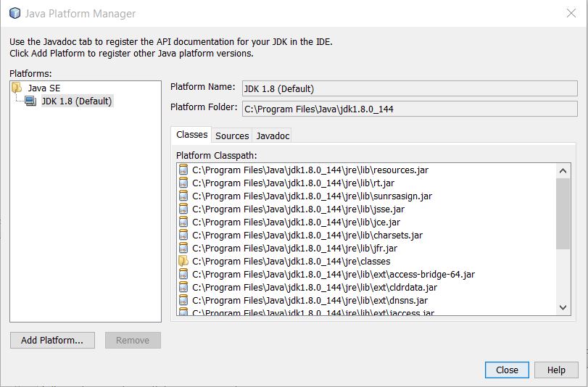Click the resources.jar file icon
This screenshot has width=588, height=387.
(x=183, y=170)
